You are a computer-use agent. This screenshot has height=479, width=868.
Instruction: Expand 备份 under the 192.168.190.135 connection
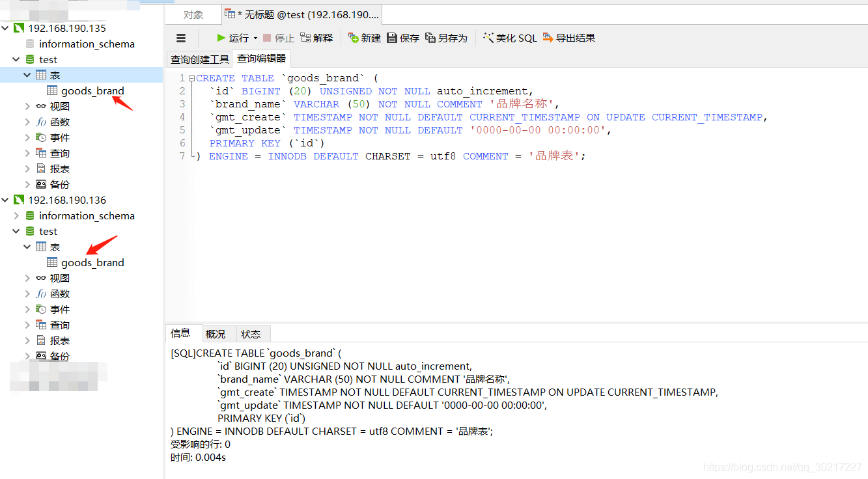pyautogui.click(x=27, y=185)
